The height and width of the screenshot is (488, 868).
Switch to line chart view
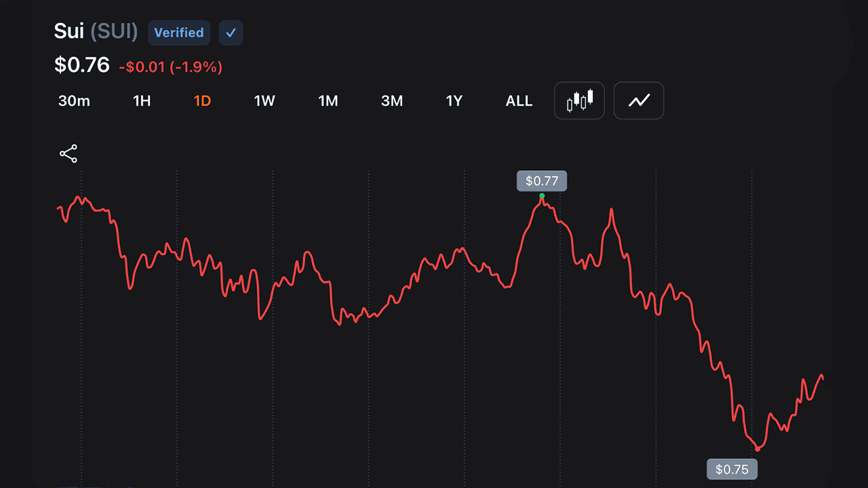(x=639, y=100)
